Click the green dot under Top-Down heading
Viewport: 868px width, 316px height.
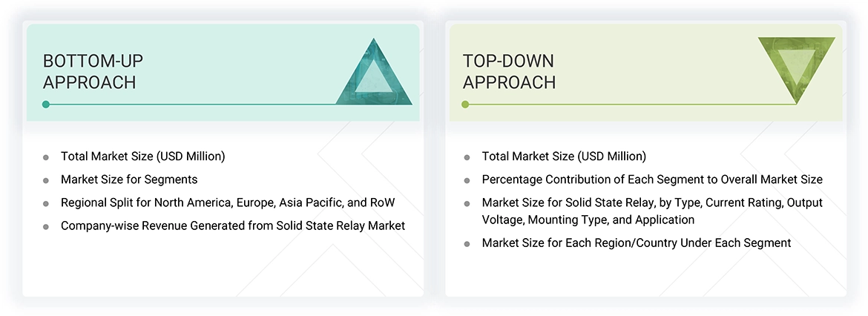click(x=465, y=105)
